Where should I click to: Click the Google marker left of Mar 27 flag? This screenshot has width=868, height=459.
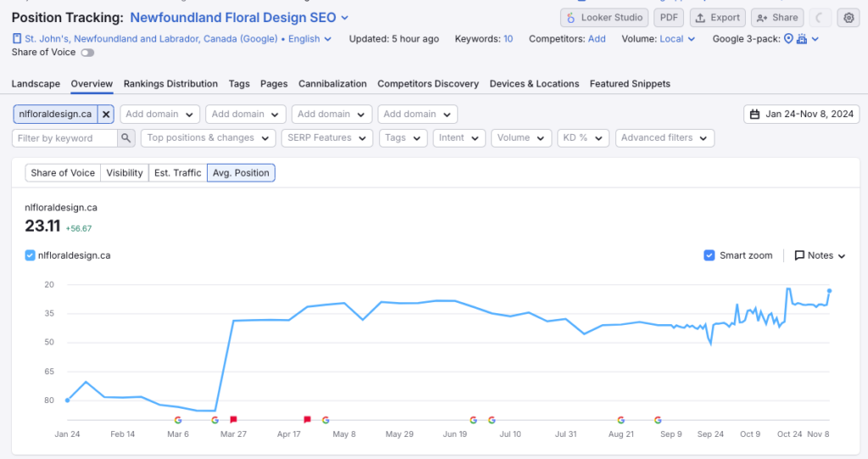coord(214,420)
